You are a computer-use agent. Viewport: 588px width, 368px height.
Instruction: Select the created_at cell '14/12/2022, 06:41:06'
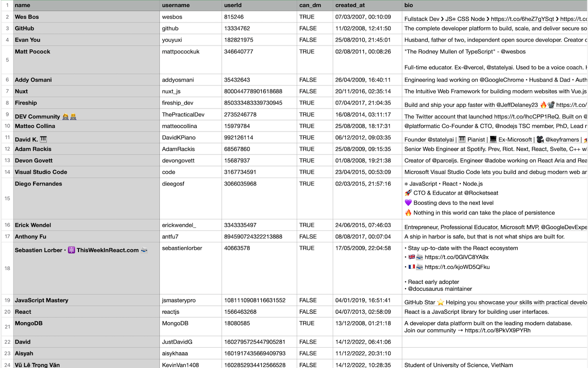367,342
